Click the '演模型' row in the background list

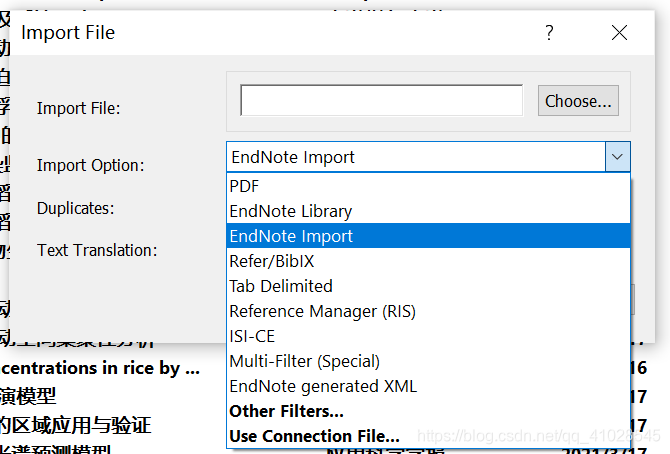[28, 396]
